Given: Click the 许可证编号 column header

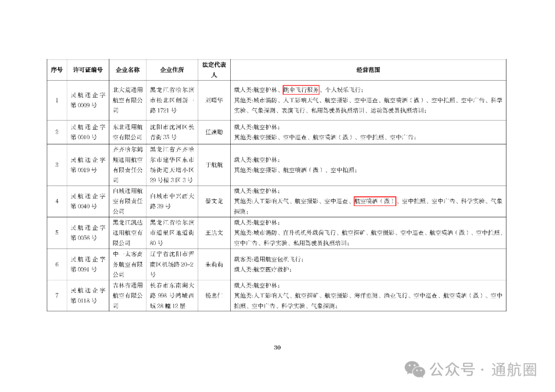Looking at the screenshot, I should click(87, 70).
